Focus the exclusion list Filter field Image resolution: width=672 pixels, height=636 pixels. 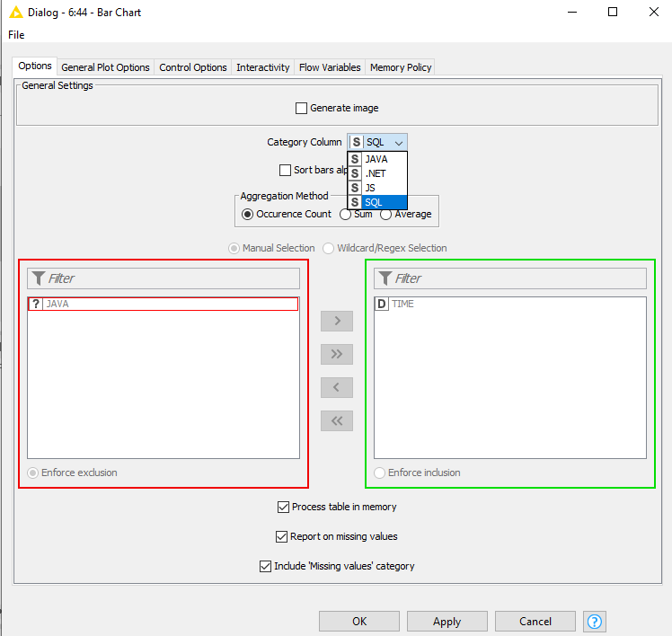tap(164, 278)
